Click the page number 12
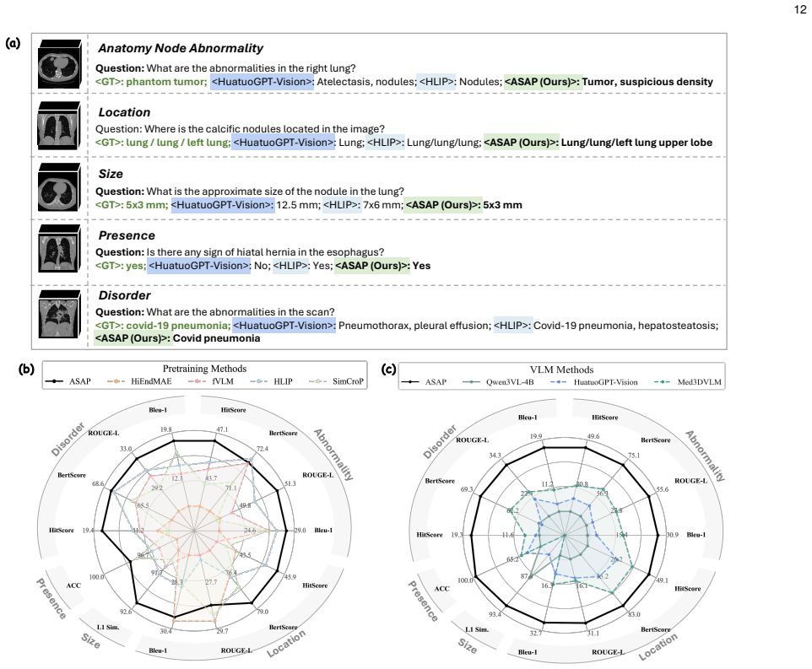 click(x=800, y=9)
